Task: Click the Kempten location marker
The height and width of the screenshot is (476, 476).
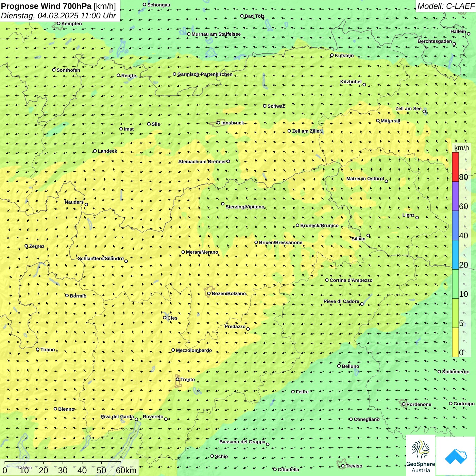Action: coord(58,23)
